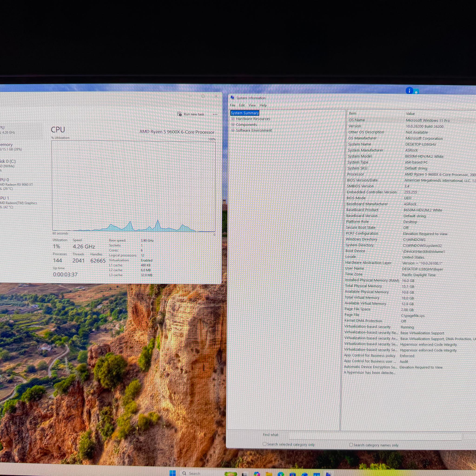The image size is (476, 476).
Task: Select the 'BIOS Mode' row
Action: tap(410, 198)
